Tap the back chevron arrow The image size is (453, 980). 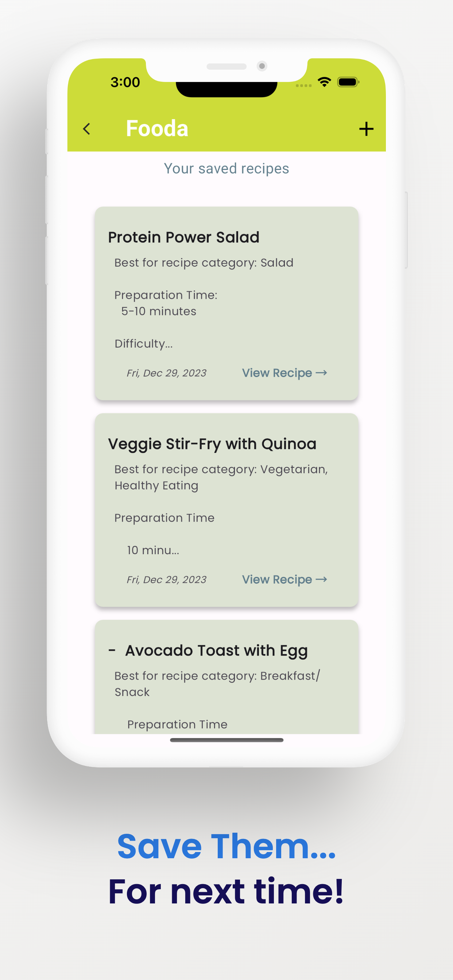[x=87, y=129]
